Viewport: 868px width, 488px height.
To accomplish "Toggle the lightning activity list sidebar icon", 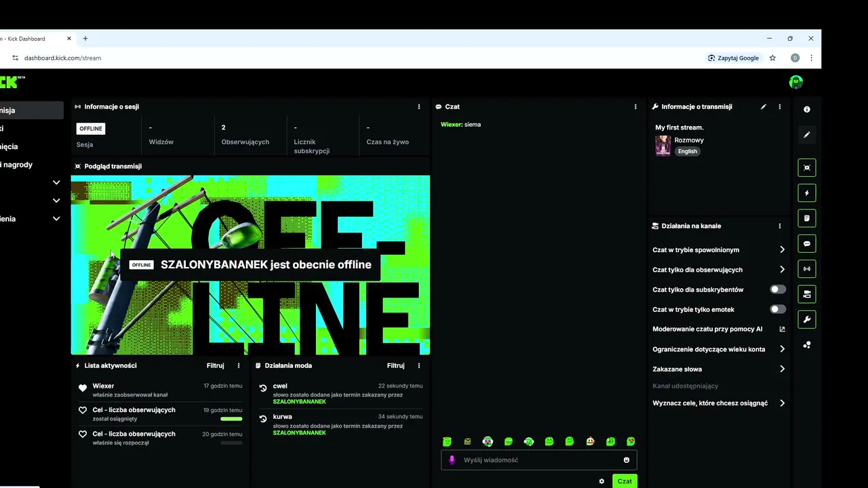I will (807, 193).
